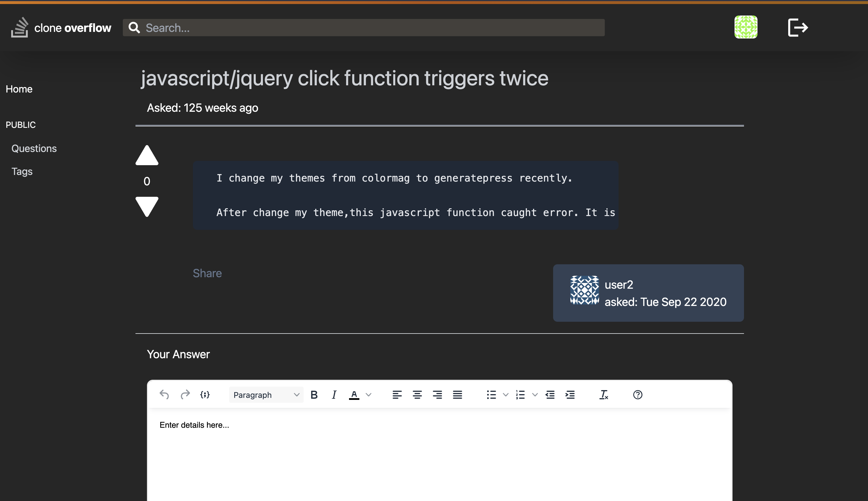The width and height of the screenshot is (868, 501).
Task: Click the italic formatting icon
Action: [334, 394]
